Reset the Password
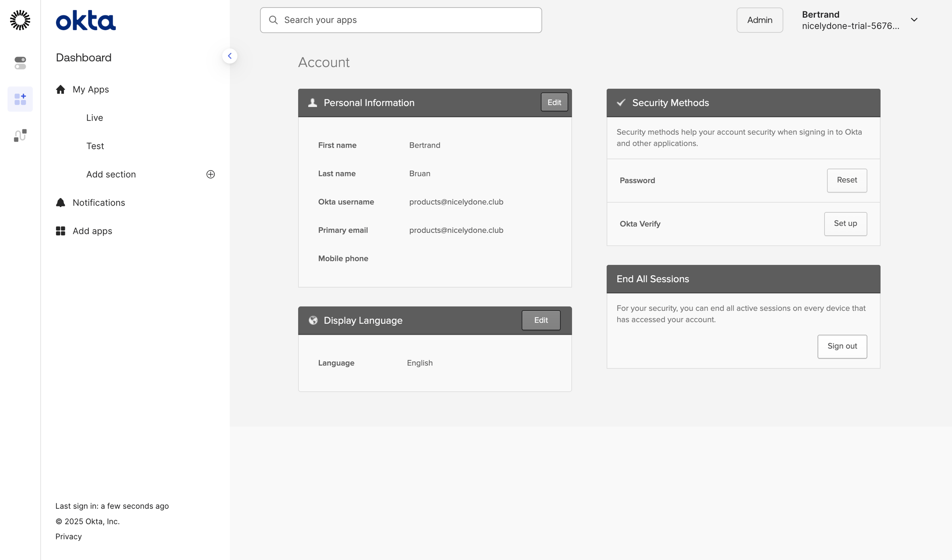 click(847, 180)
